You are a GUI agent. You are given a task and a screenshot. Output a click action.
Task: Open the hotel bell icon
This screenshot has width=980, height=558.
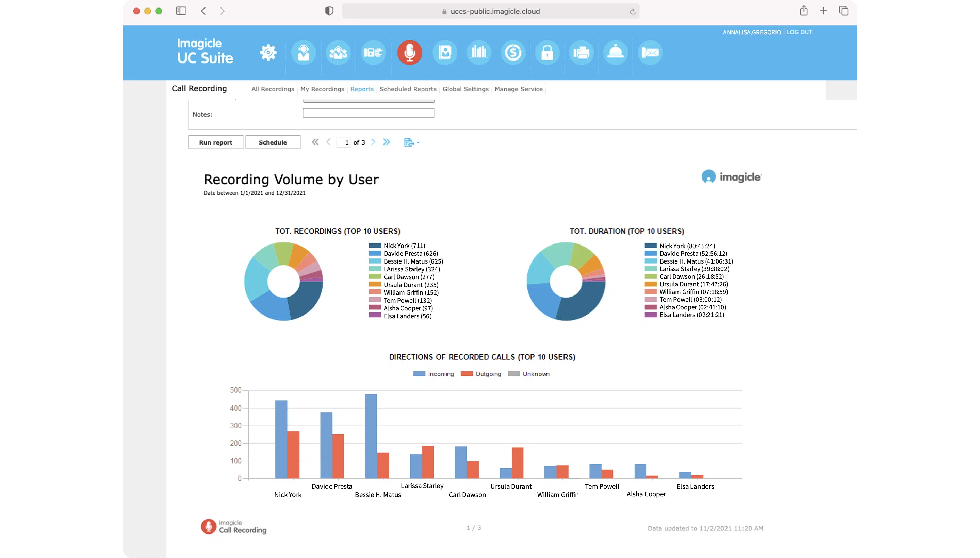(615, 52)
